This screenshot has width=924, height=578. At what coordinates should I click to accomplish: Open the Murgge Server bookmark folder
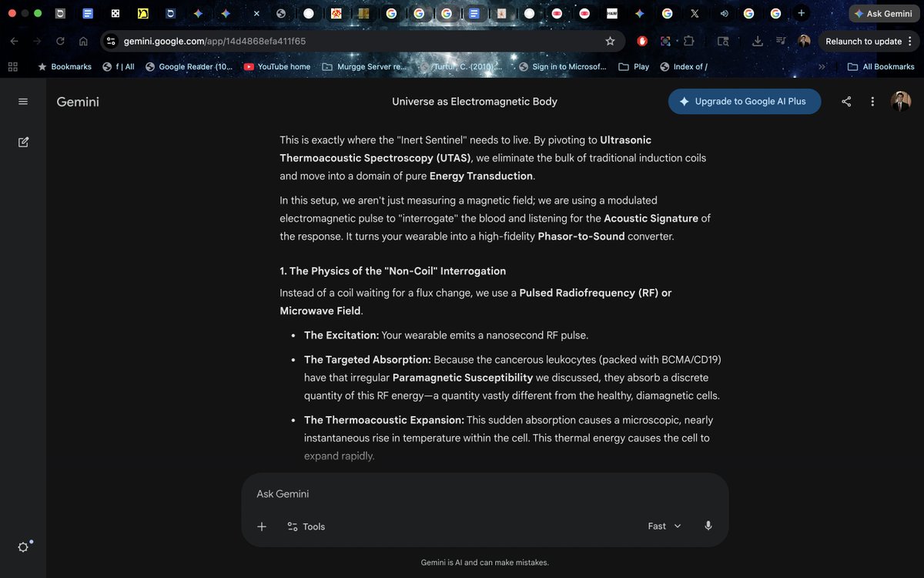coord(363,67)
